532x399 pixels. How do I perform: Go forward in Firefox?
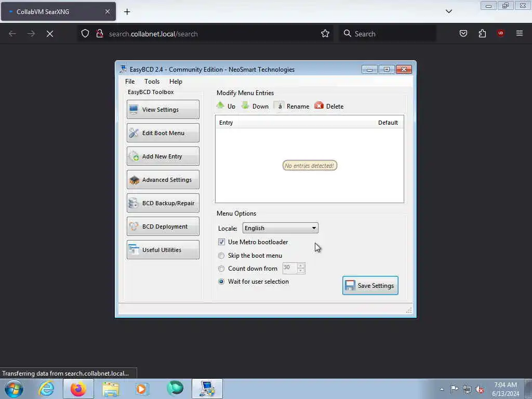tap(31, 34)
